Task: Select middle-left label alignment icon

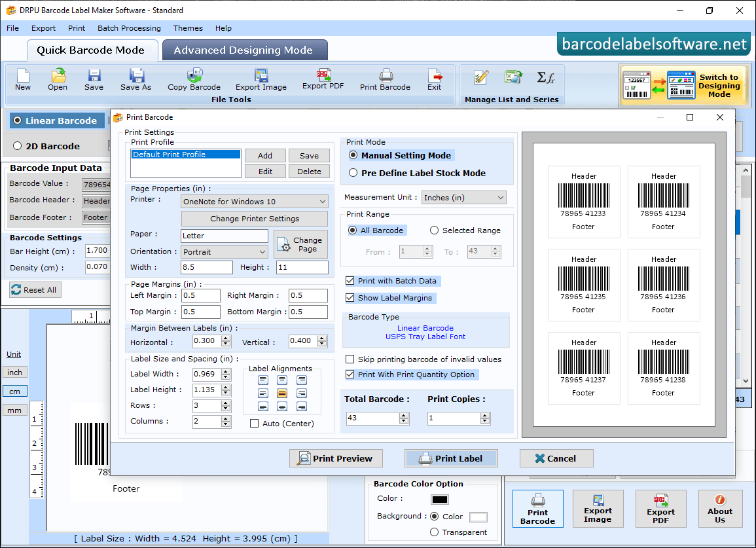Action: [x=262, y=393]
